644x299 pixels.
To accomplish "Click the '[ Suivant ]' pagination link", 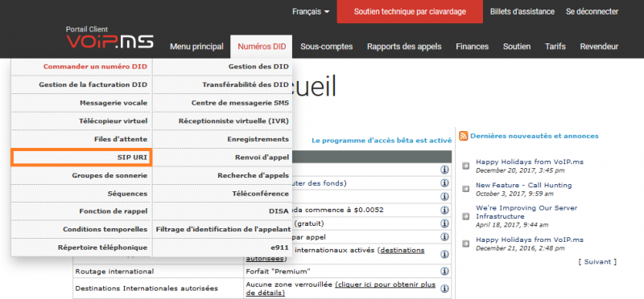I will pos(597,262).
